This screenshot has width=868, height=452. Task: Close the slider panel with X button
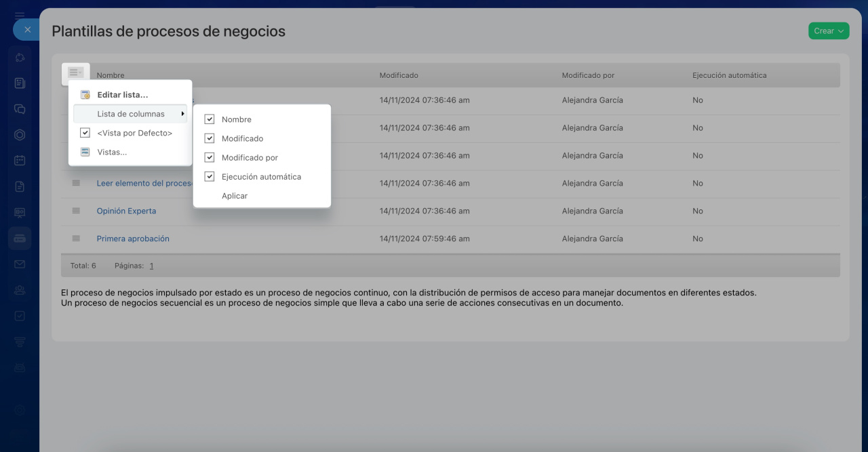pos(27,30)
